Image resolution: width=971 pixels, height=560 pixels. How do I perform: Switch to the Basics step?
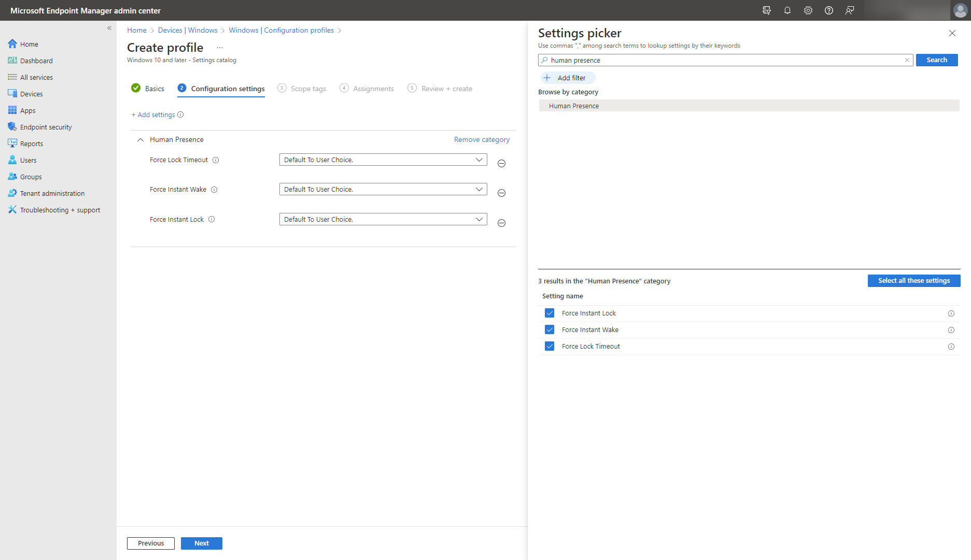148,89
